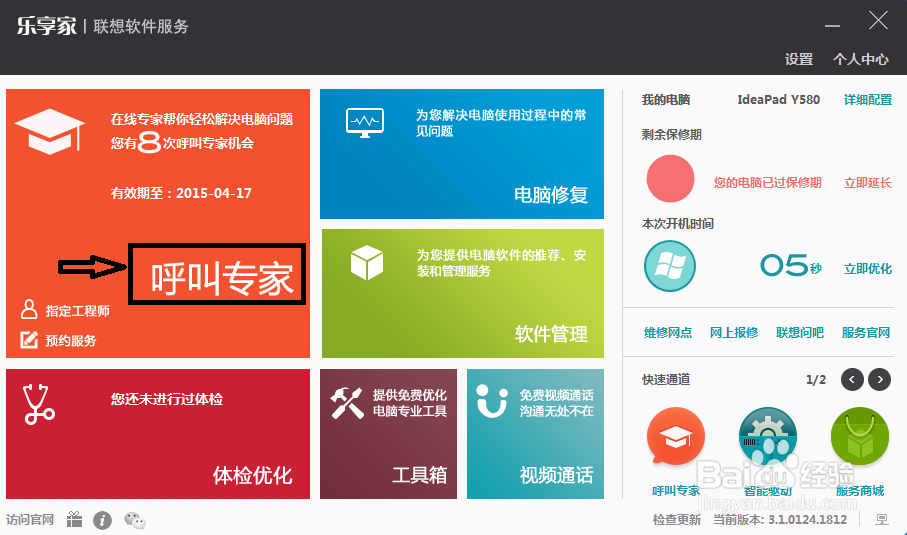Click the 呼叫专家 call expert button
The image size is (907, 535).
pos(222,279)
